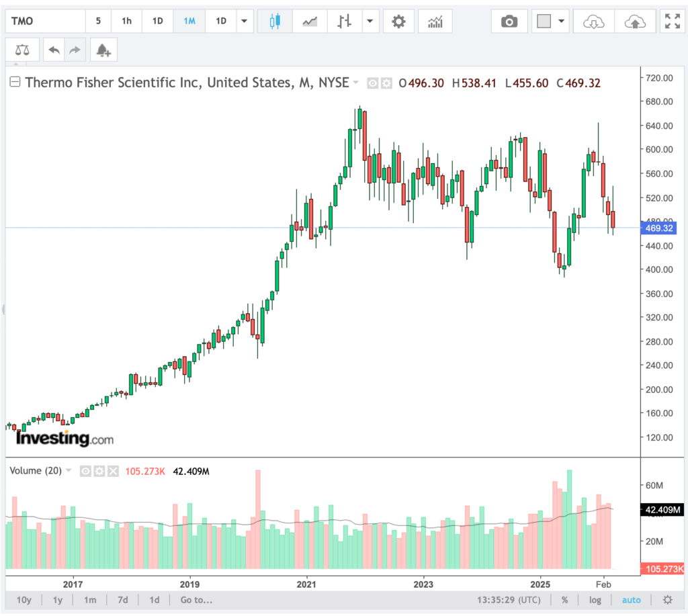Toggle the log scale option
688x616 pixels.
coord(595,600)
